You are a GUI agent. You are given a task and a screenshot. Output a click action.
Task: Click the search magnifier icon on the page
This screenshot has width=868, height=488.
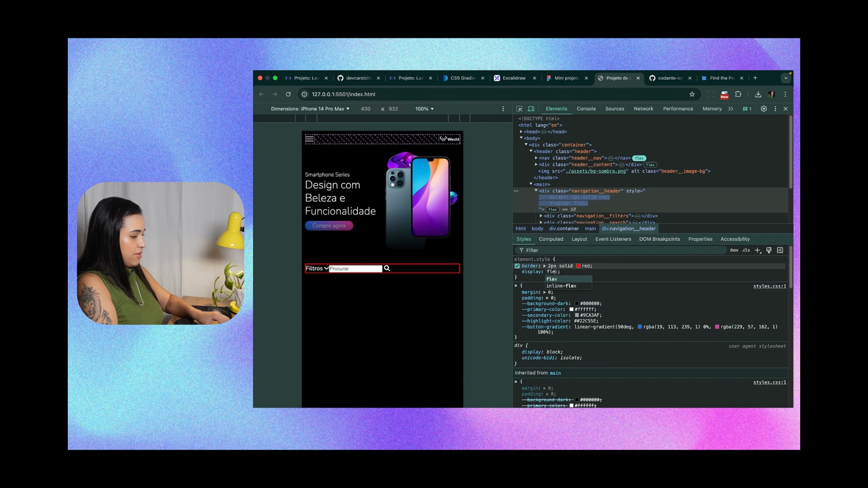click(x=387, y=268)
